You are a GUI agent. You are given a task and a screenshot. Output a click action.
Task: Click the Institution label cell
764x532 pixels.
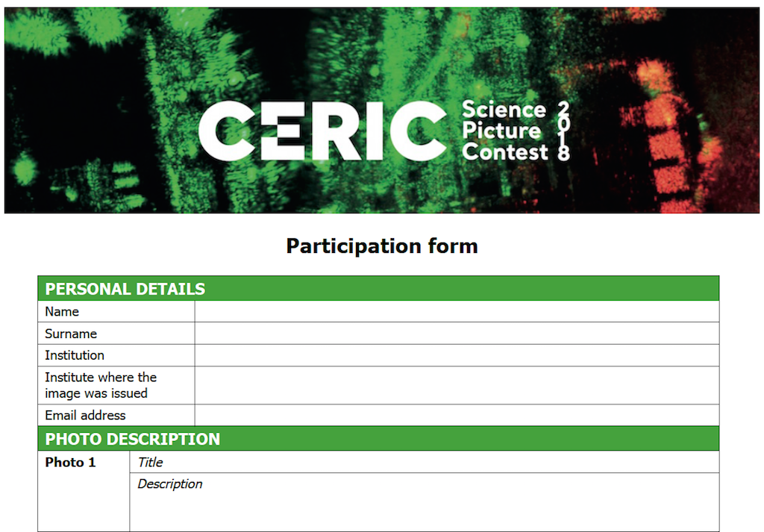pyautogui.click(x=116, y=355)
